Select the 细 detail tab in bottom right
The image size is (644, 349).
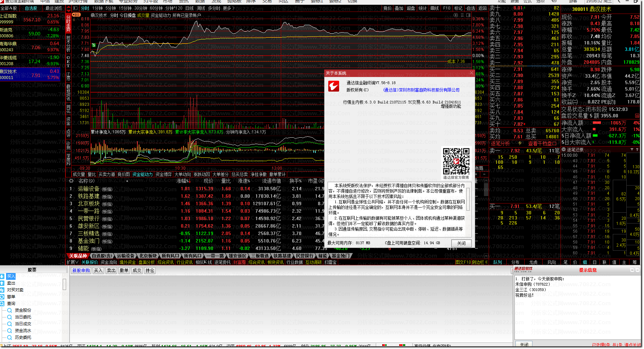(x=585, y=262)
